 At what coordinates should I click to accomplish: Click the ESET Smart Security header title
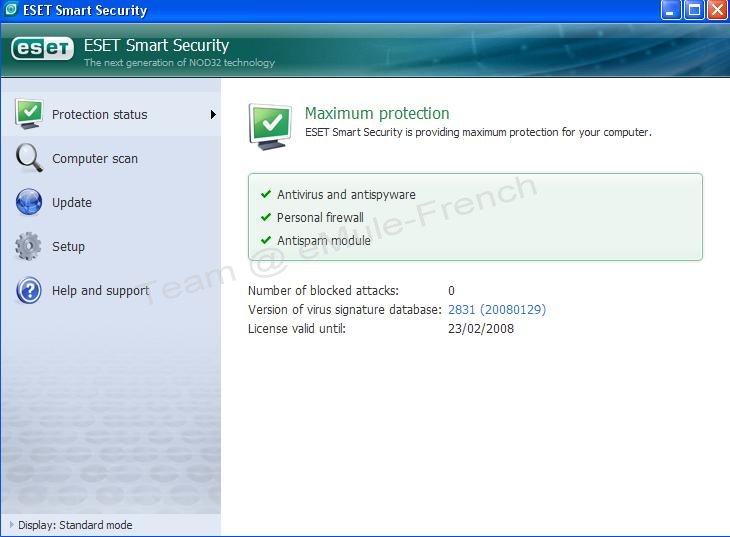point(156,46)
